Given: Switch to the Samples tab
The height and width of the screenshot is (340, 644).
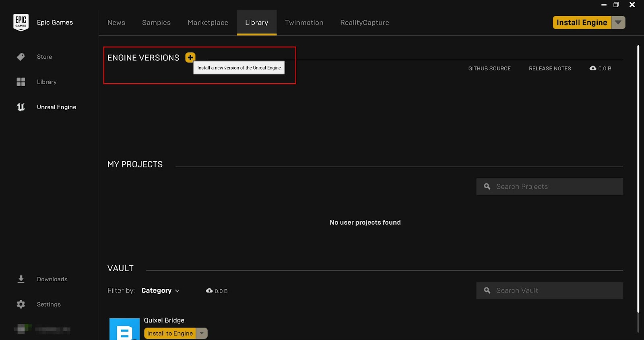Looking at the screenshot, I should [156, 23].
